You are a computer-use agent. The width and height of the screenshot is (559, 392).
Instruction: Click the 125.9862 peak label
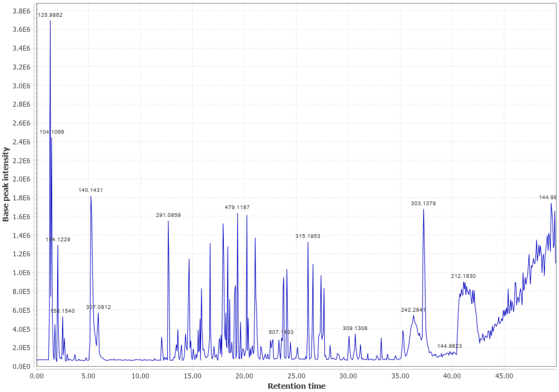pyautogui.click(x=50, y=15)
